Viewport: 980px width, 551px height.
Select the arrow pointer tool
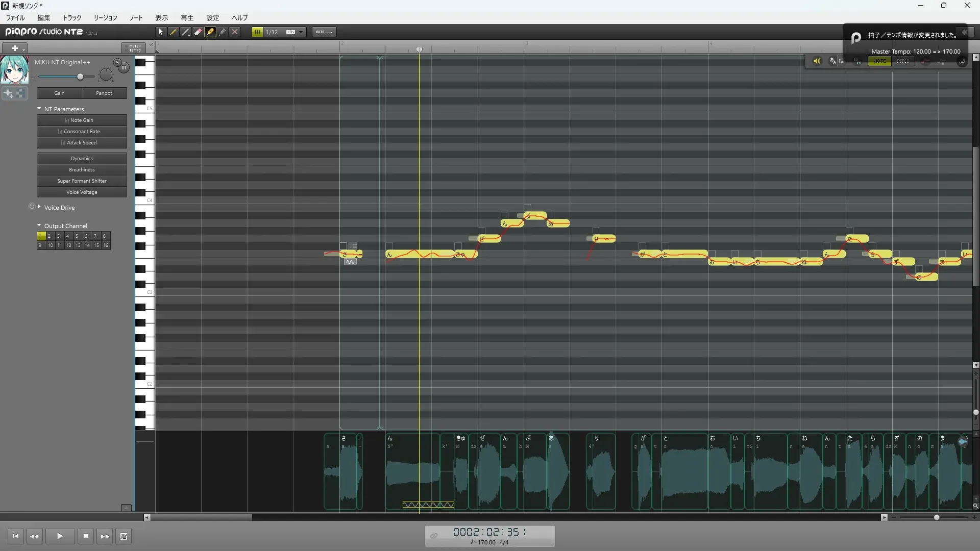tap(161, 32)
